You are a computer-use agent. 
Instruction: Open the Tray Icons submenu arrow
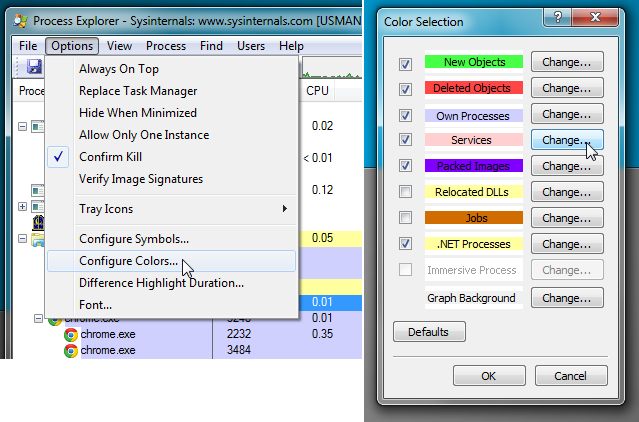pyautogui.click(x=284, y=209)
